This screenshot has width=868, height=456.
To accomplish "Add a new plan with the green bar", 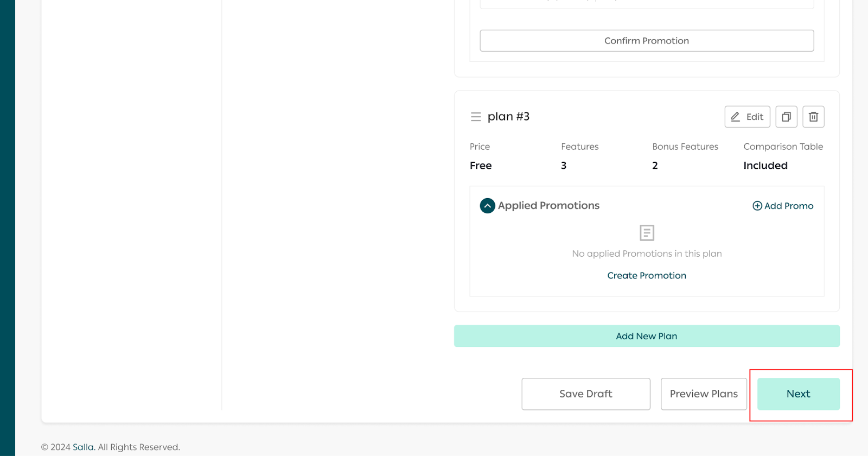I will coord(647,336).
